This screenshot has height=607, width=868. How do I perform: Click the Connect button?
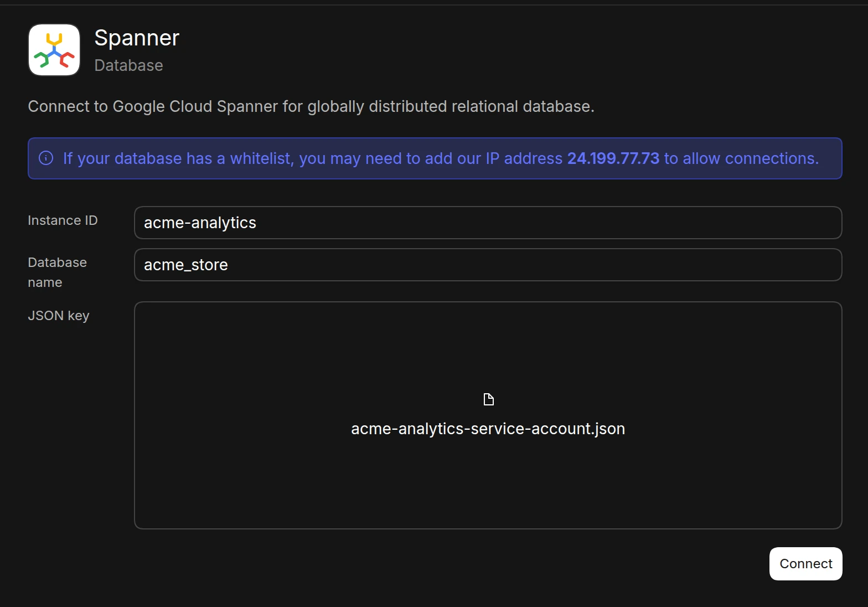point(805,564)
